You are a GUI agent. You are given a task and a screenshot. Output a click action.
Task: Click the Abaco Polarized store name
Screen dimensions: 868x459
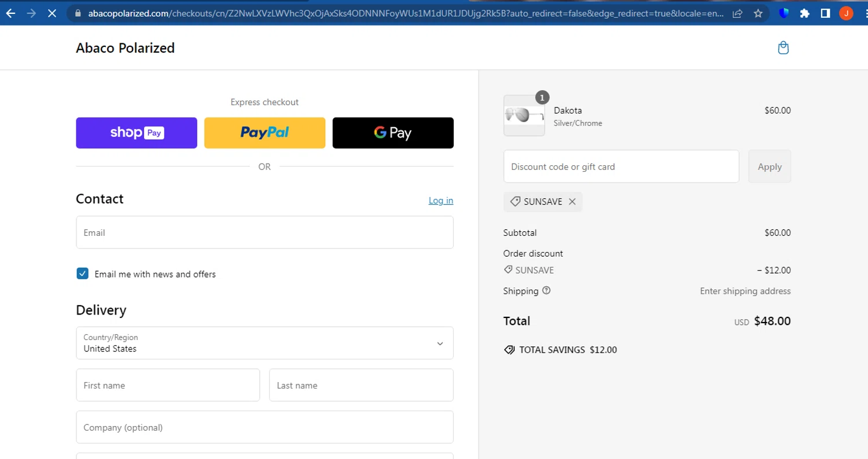pos(125,48)
